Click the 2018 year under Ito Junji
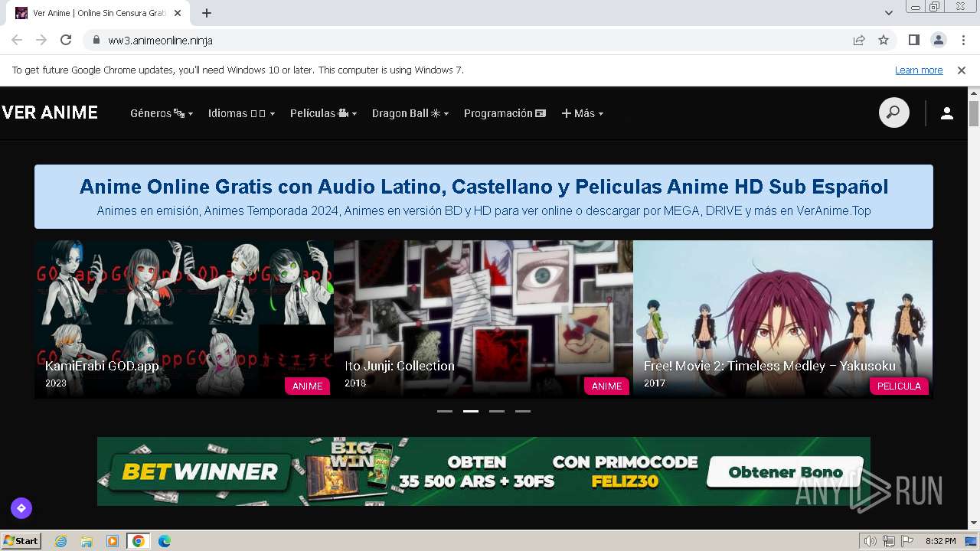The height and width of the screenshot is (551, 980). (x=355, y=383)
